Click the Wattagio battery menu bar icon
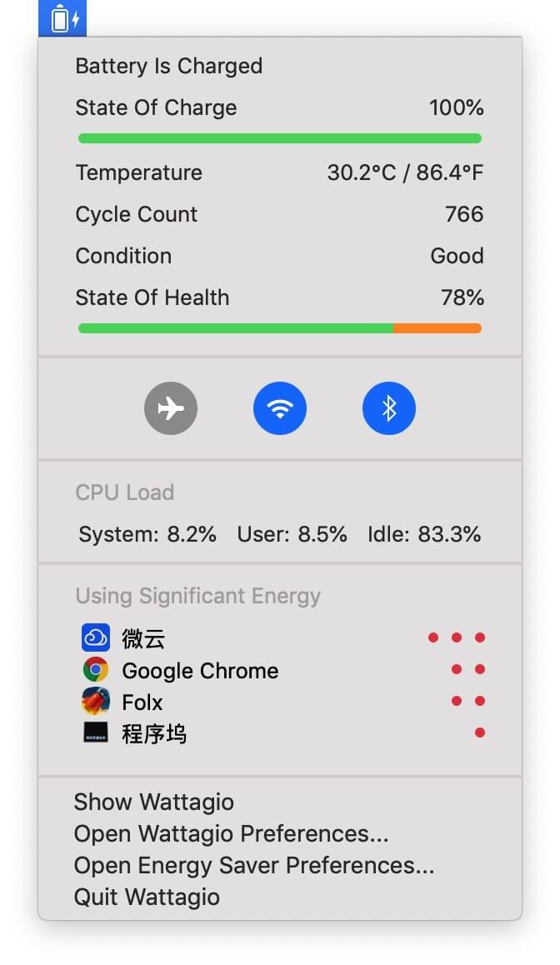560x965 pixels. tap(62, 18)
